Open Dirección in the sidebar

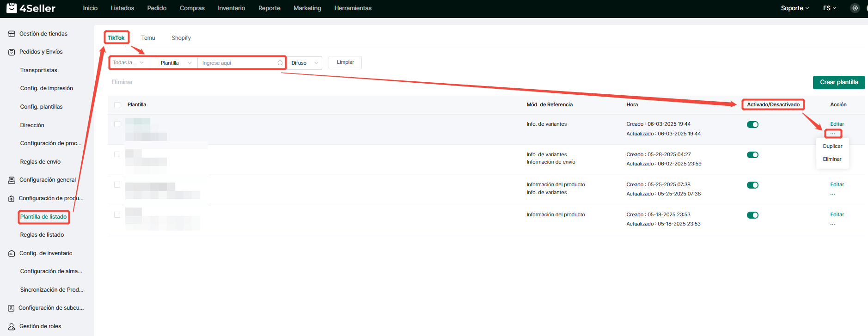tap(32, 125)
